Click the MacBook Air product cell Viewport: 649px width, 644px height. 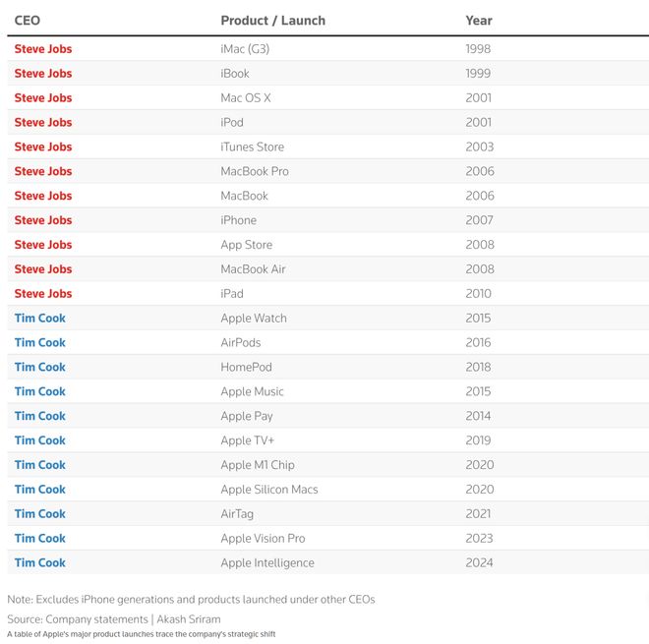[x=253, y=269]
